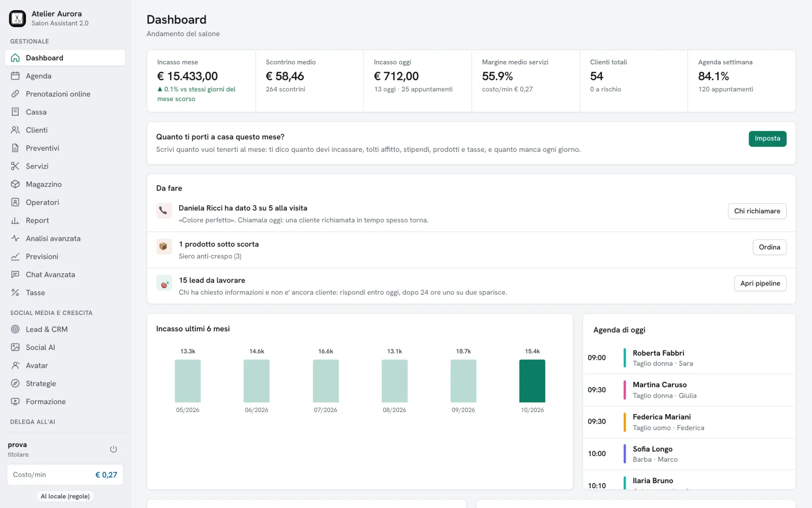
Task: Click the Operatori badge icon
Action: point(15,202)
